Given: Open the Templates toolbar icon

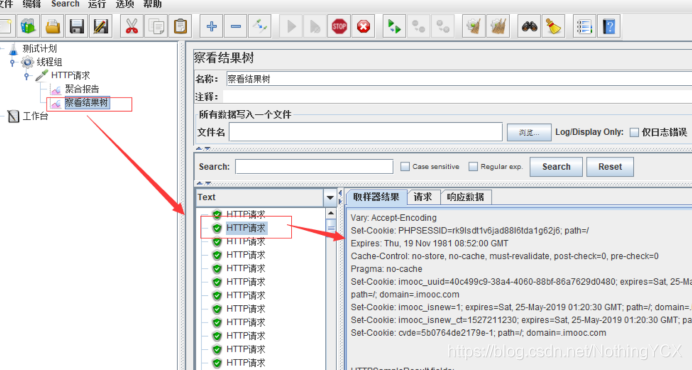Looking at the screenshot, I should click(28, 26).
